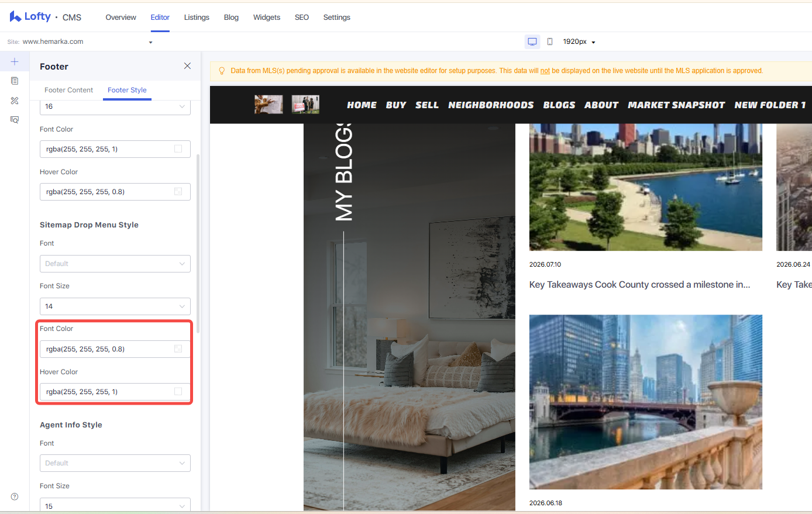Viewport: 812px width, 514px height.
Task: Click the 'not' link in MLS notice
Action: [545, 71]
